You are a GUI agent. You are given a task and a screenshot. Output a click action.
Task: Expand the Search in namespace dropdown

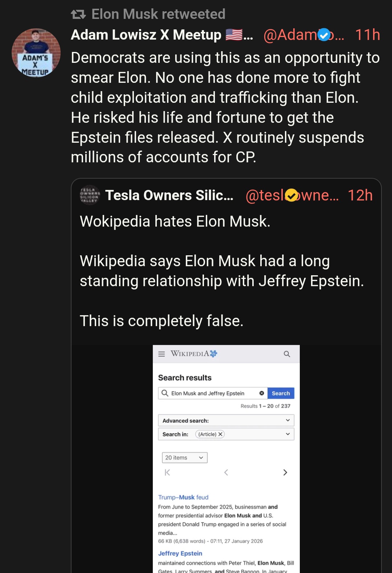coord(287,434)
